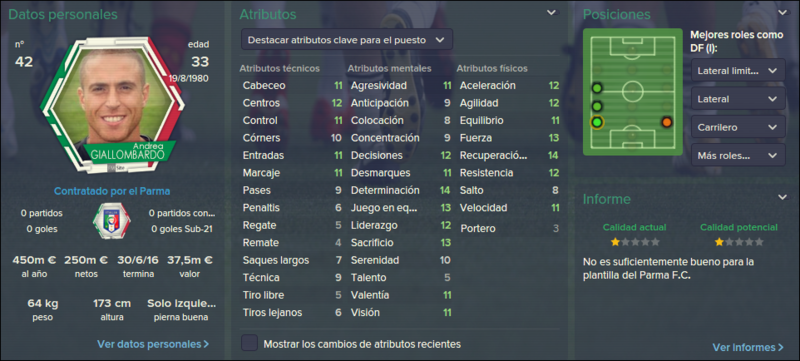
Task: Click the middle green left-side position dot
Action: [x=596, y=107]
